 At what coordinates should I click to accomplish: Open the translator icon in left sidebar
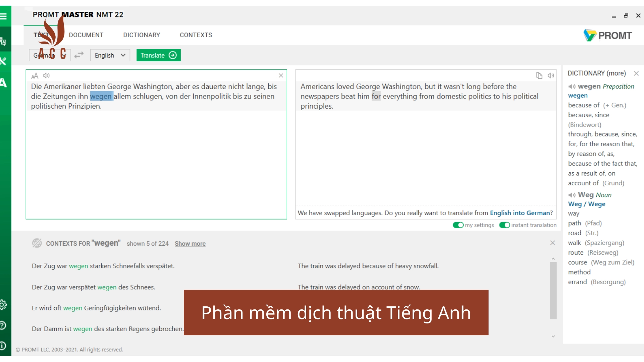point(3,42)
